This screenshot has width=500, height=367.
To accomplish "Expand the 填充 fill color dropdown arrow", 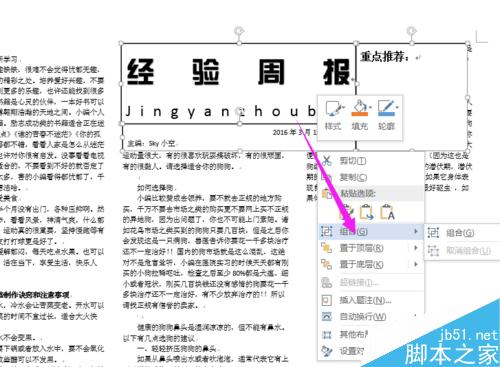I will 370,108.
